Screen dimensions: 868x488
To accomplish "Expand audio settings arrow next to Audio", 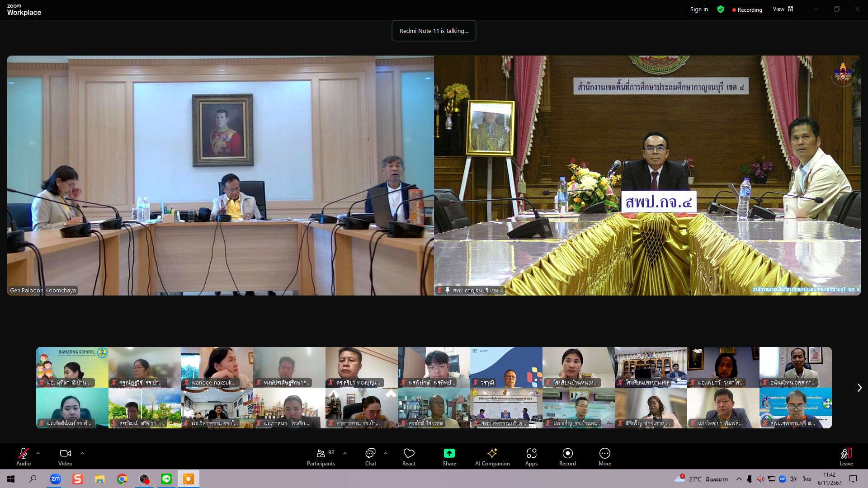I will (38, 453).
